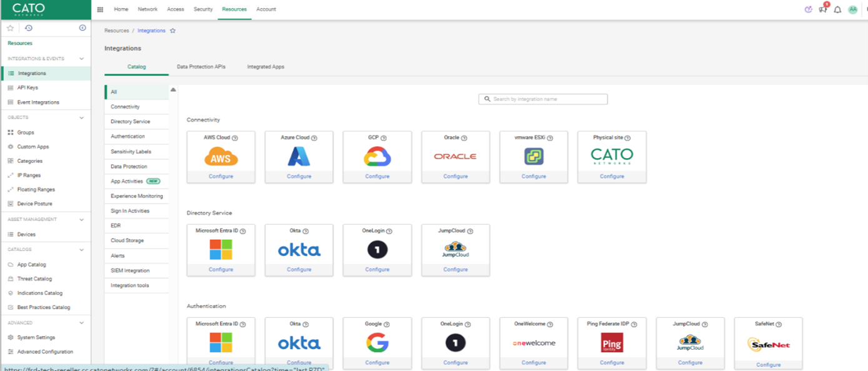Click the Azure Cloud logo
Screen dimensions: 868x371
[x=299, y=156]
